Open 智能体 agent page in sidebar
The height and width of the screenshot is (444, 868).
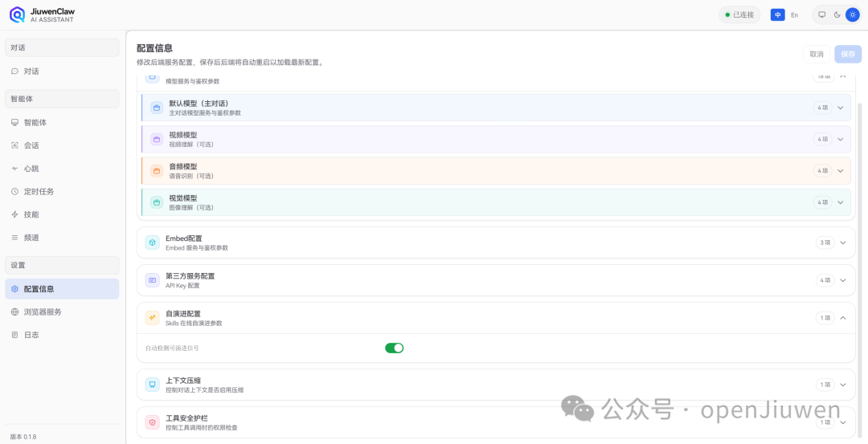pyautogui.click(x=62, y=123)
